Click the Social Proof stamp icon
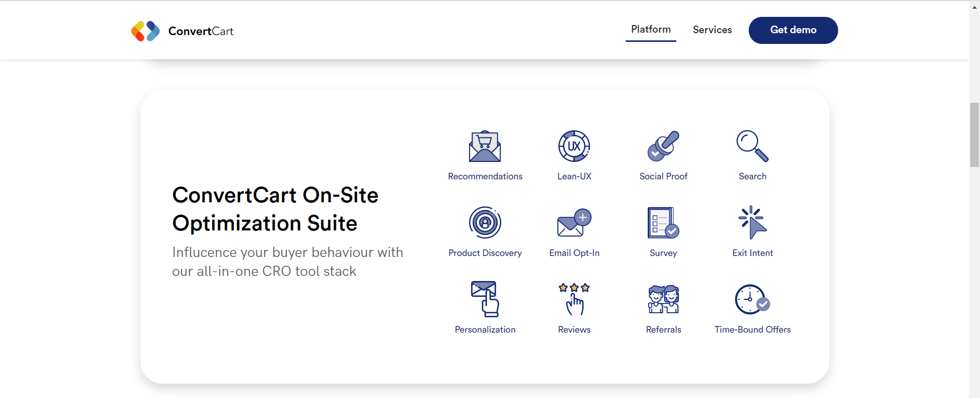 [663, 146]
